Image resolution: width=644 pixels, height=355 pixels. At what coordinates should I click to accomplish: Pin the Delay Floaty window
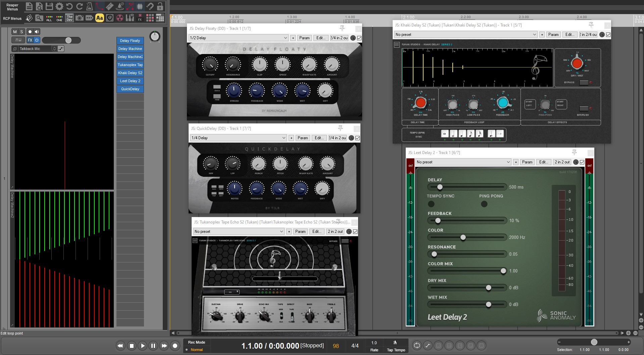pyautogui.click(x=342, y=28)
